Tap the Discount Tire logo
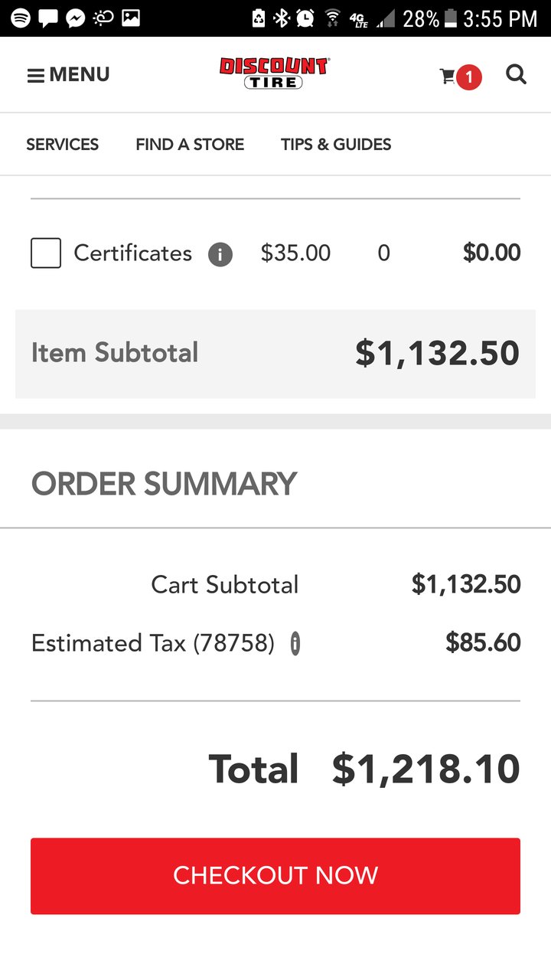 click(274, 73)
